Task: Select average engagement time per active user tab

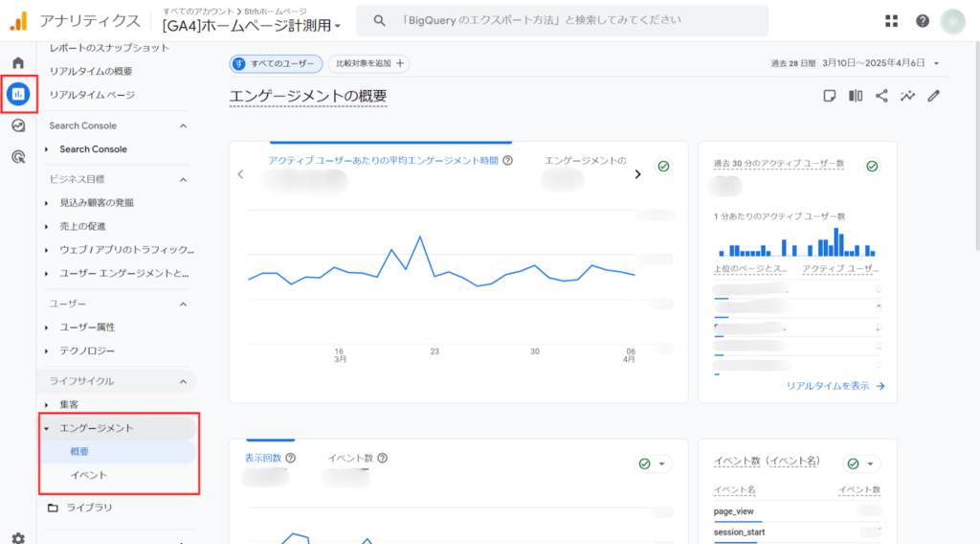Action: 383,160
